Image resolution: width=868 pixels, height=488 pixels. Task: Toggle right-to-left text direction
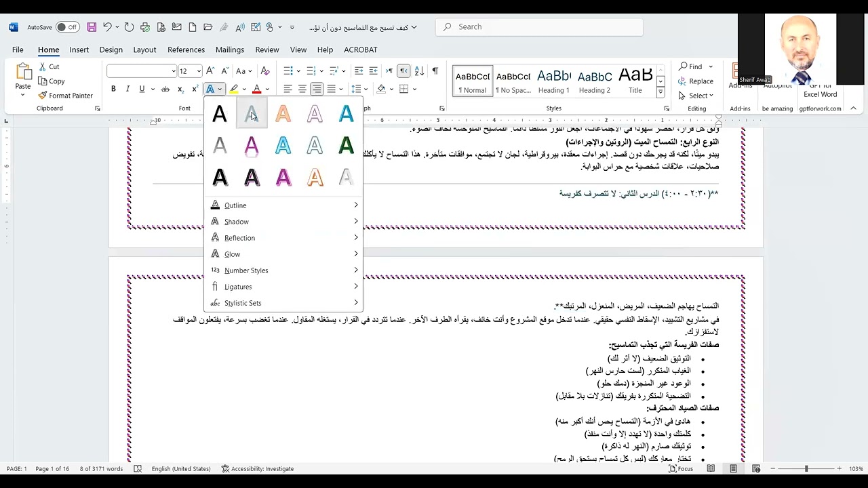tap(403, 70)
